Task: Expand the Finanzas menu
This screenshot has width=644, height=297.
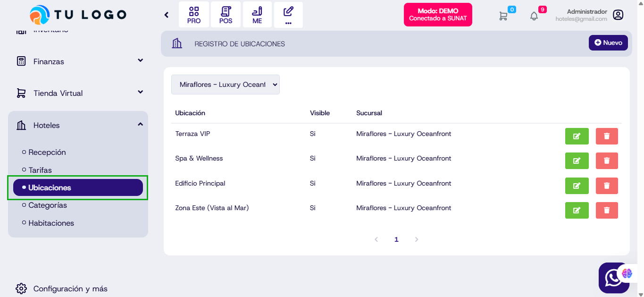Action: [x=78, y=61]
